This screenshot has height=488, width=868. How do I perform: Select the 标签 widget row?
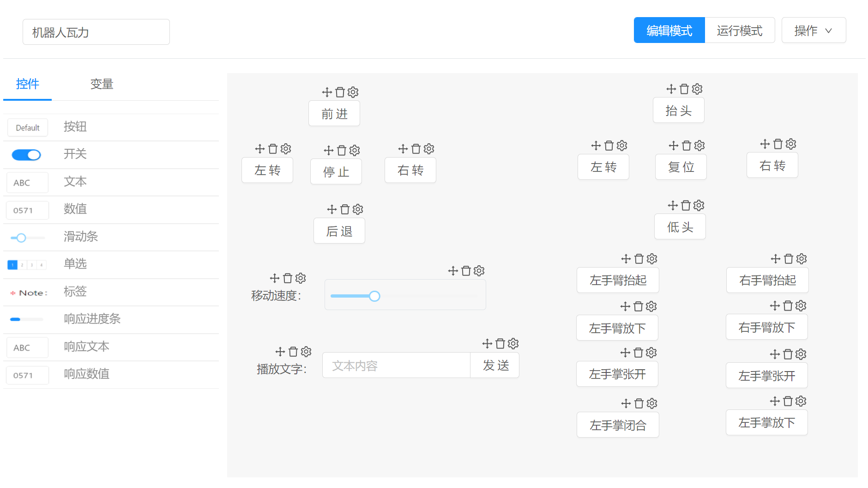pyautogui.click(x=111, y=292)
